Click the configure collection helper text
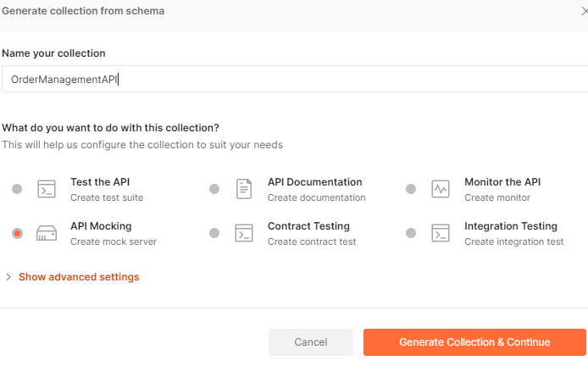The width and height of the screenshot is (588, 366). [x=142, y=145]
